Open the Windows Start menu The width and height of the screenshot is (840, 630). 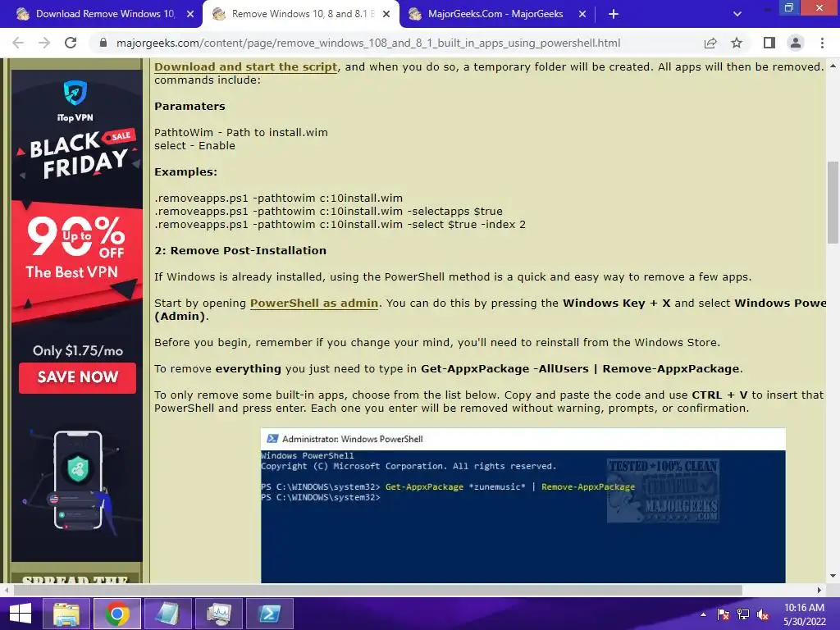[21, 614]
